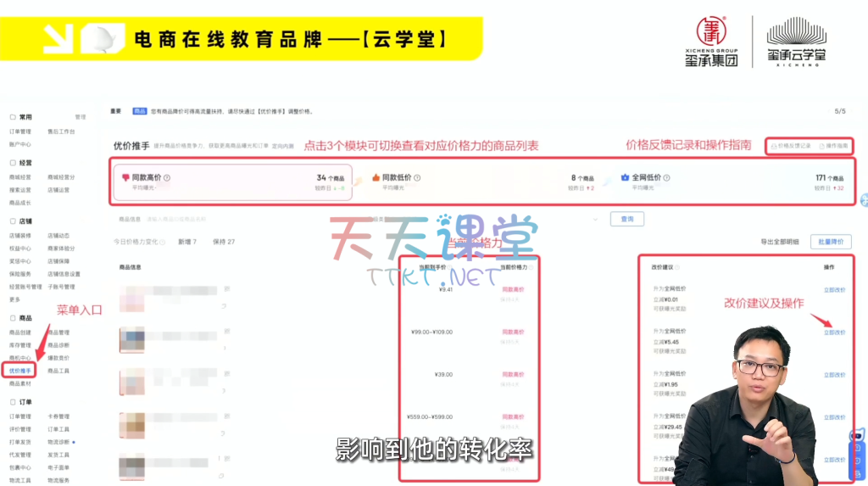Click the blue bag icon beside 全网低价
868x486 pixels.
pos(625,178)
